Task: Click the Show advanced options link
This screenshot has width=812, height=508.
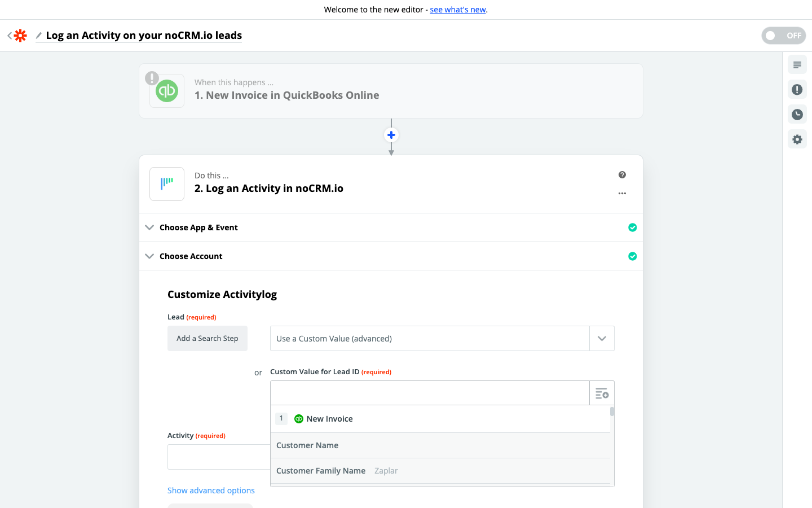Action: tap(211, 491)
